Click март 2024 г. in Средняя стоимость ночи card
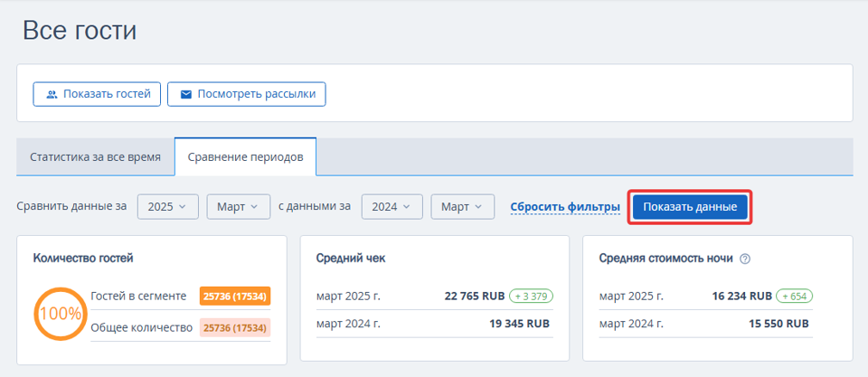The height and width of the screenshot is (377, 868). coord(631,324)
